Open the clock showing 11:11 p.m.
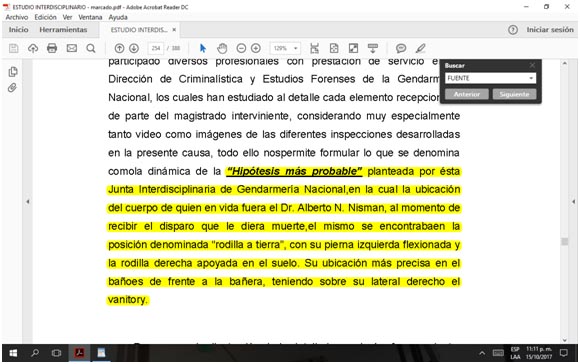580x364 pixels. pos(539,353)
